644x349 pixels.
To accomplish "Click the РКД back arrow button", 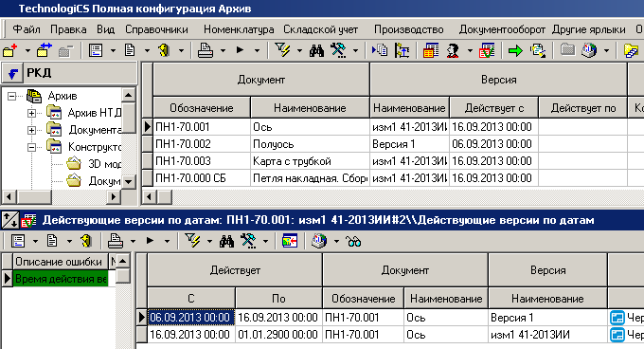I will tap(12, 74).
